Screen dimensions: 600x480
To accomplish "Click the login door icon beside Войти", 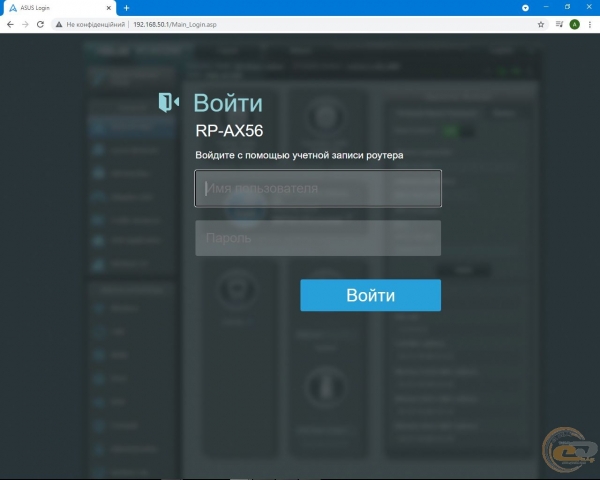I will 169,102.
